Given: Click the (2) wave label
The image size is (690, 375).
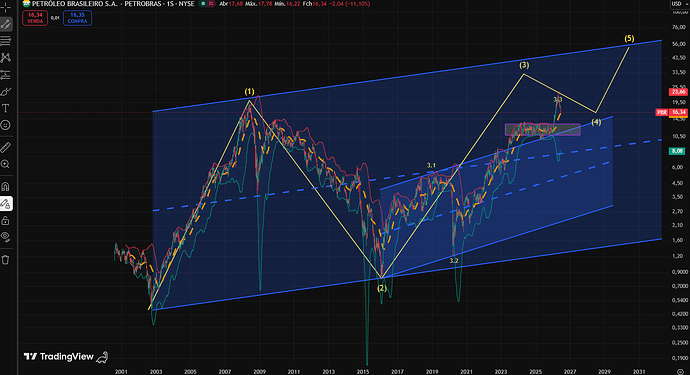Looking at the screenshot, I should [382, 288].
